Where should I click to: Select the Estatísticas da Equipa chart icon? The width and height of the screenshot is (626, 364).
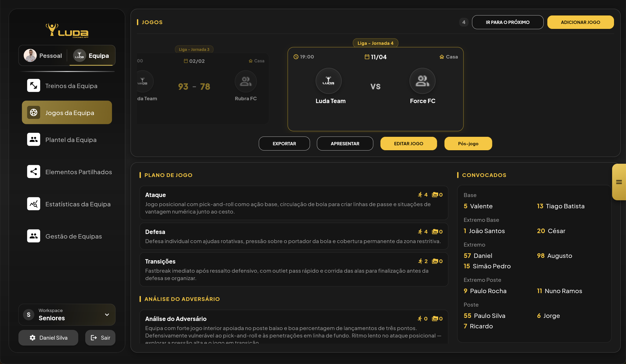[33, 204]
